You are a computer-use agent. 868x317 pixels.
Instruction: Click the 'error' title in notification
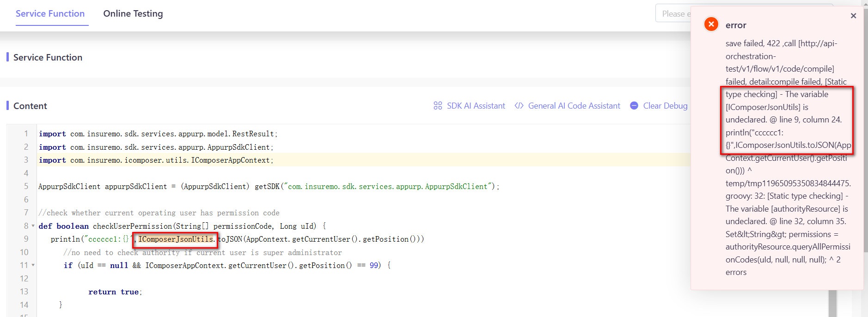point(736,25)
